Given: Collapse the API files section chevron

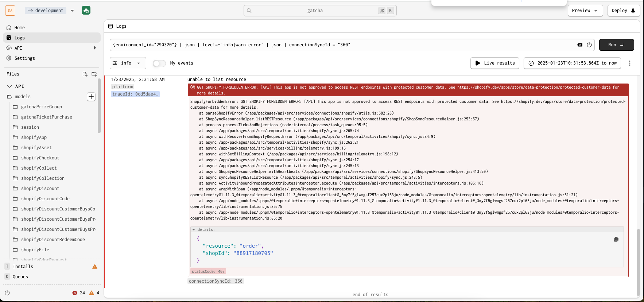Looking at the screenshot, I should (9, 86).
